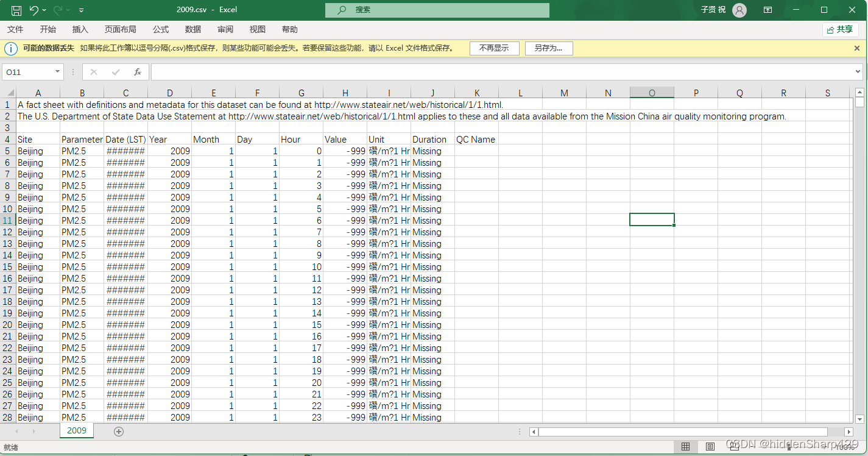Open Customize Quick Access Toolbar dropdown
Image resolution: width=868 pixels, height=456 pixels.
point(82,10)
